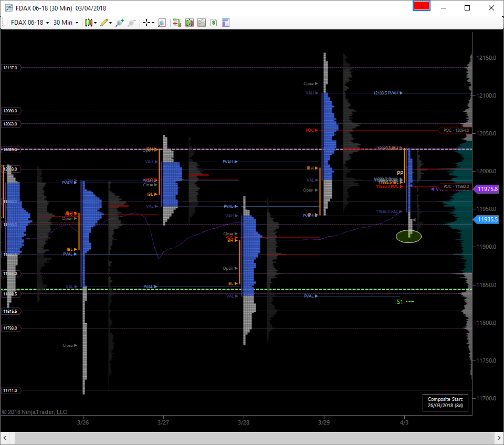Expand the chart style dropdown arrow
504x445 pixels.
(95, 23)
